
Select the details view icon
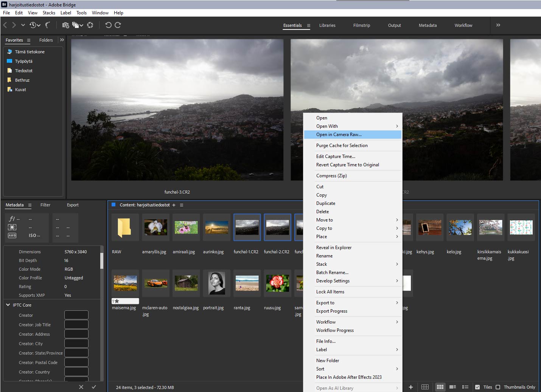pos(452,387)
